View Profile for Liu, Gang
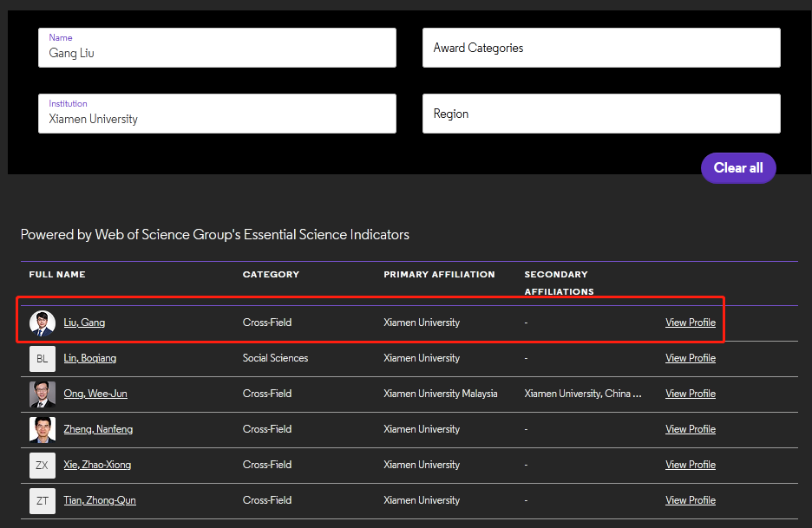Image resolution: width=812 pixels, height=528 pixels. click(690, 323)
